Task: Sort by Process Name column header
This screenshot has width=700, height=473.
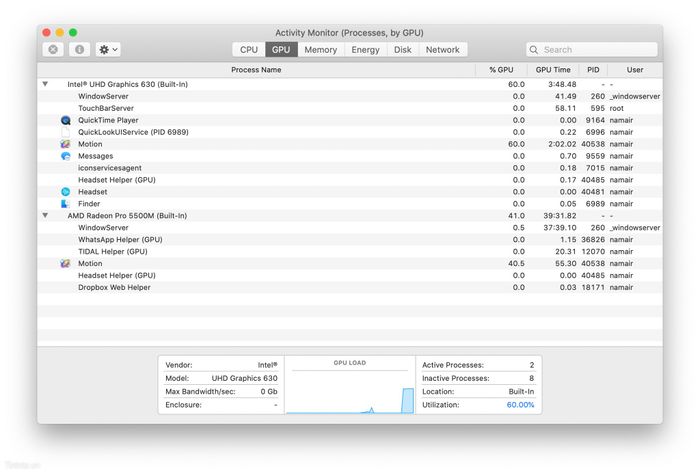Action: pos(256,70)
